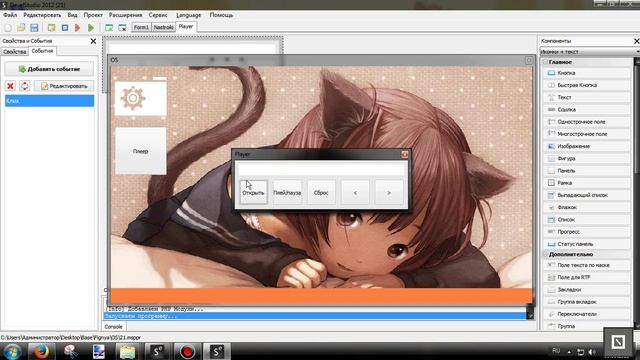Screen dimensions: 640x360
Task: Select the Многострочное поле component
Action: [x=587, y=134]
